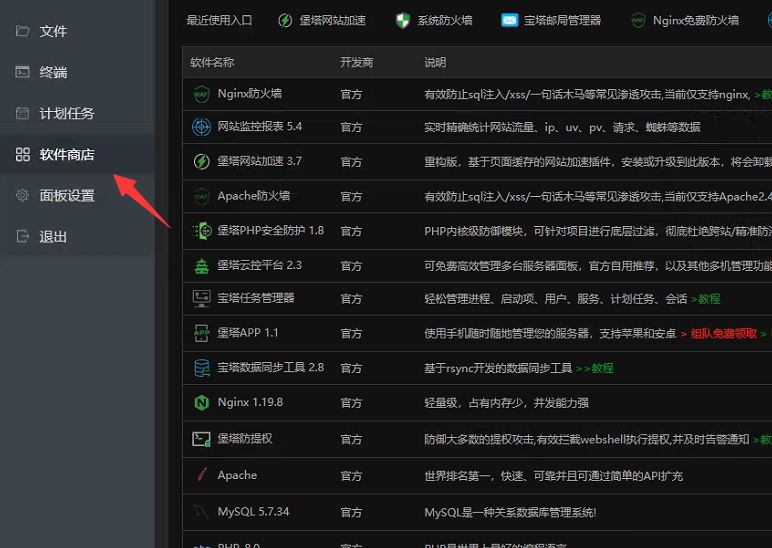
Task: Click the 堡塔云控平台 2.3 name text
Action: [x=259, y=265]
